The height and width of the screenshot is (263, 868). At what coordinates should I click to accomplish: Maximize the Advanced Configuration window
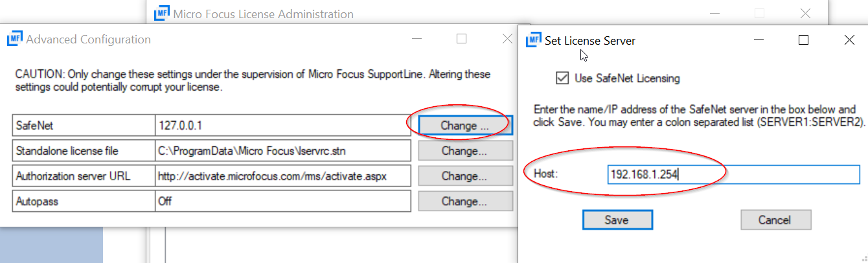coord(461,39)
